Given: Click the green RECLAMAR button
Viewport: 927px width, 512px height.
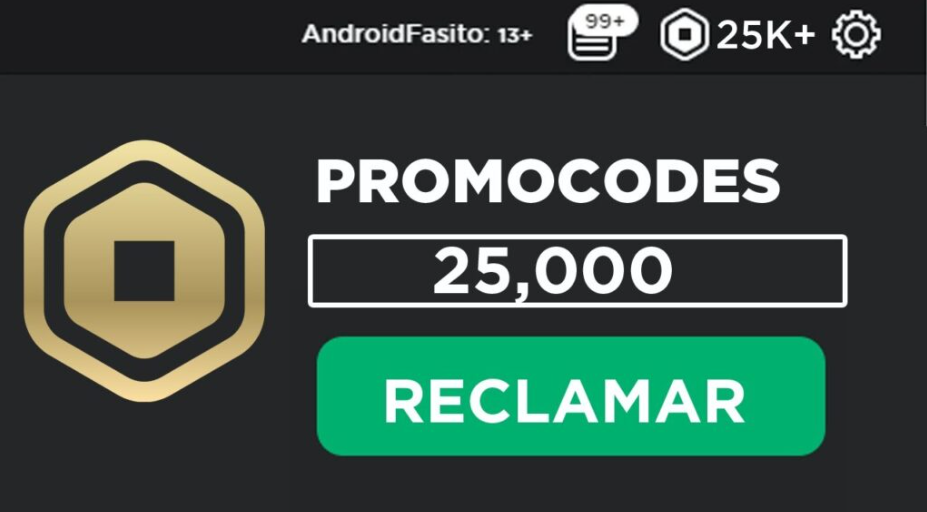Looking at the screenshot, I should [571, 396].
